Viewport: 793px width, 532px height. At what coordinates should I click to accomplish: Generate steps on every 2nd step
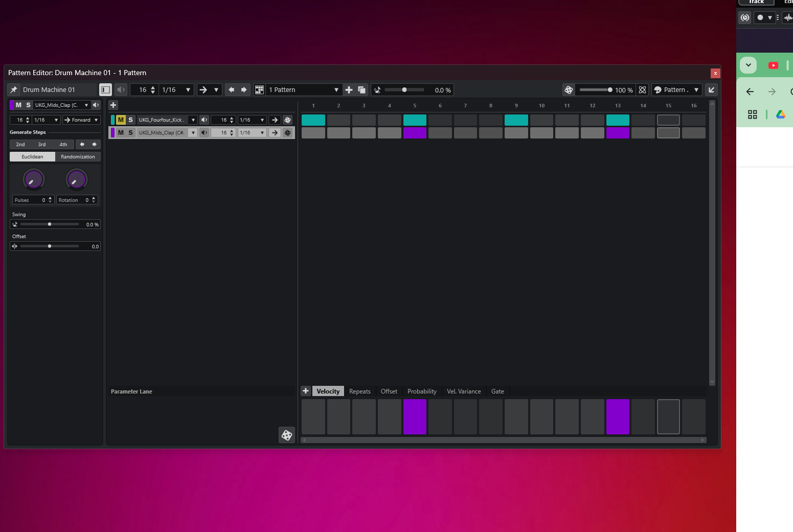[20, 145]
